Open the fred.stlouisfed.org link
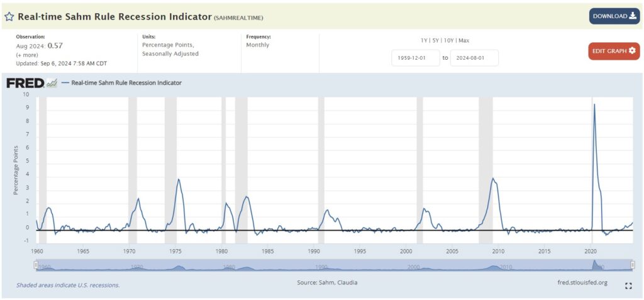This screenshot has height=300, width=644. [x=582, y=282]
